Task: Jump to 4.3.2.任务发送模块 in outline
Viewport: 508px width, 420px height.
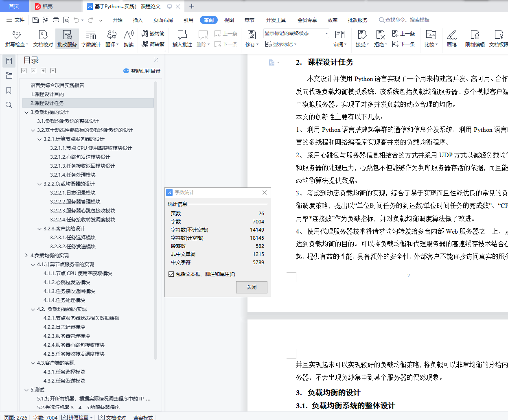Action: click(64, 381)
